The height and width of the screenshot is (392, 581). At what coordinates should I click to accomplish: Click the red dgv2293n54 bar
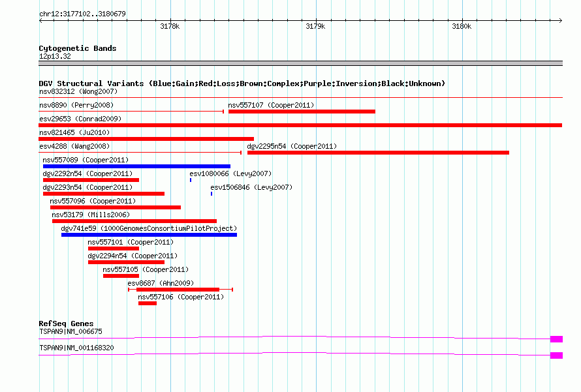coord(104,194)
